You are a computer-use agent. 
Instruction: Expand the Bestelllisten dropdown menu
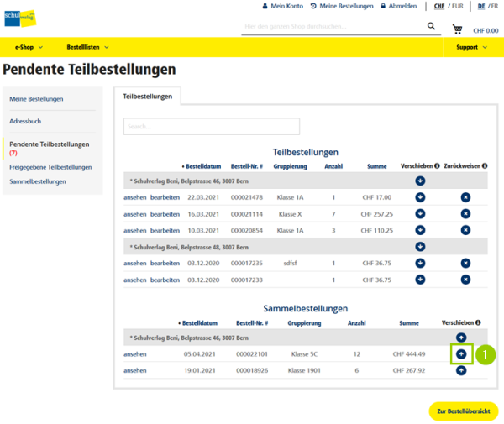pos(87,47)
